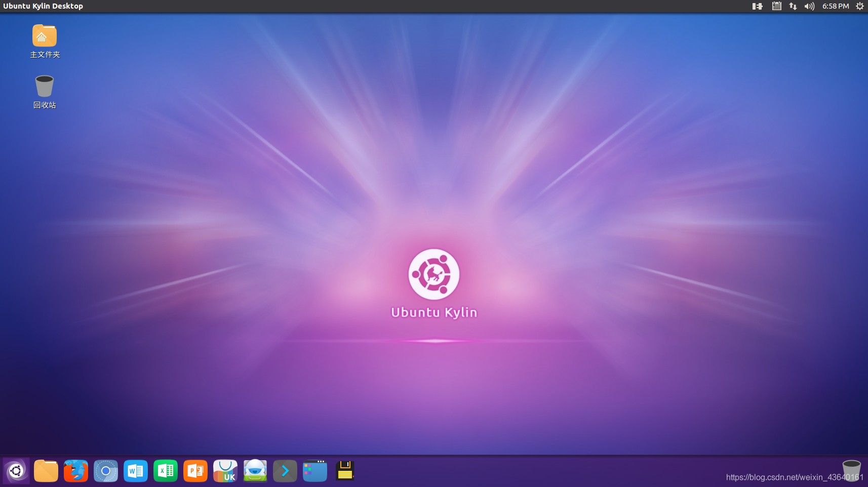Open the Chromium browser in the dock

[x=106, y=471]
